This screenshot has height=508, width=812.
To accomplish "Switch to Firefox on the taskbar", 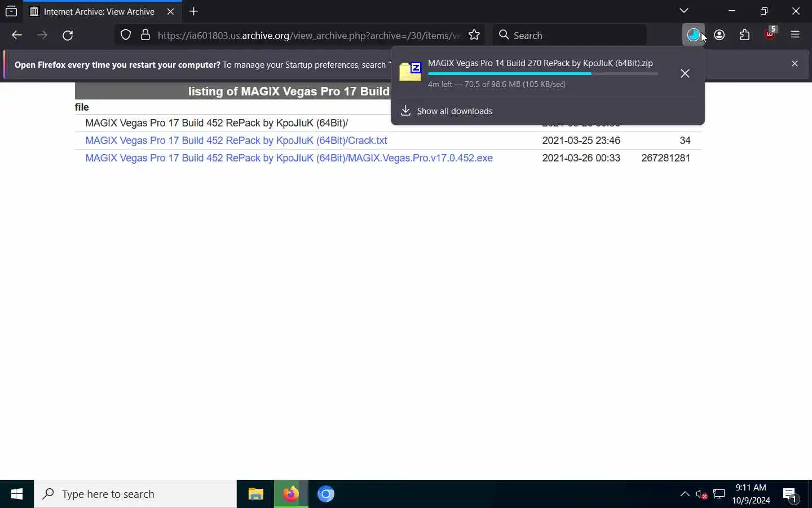I will point(291,494).
